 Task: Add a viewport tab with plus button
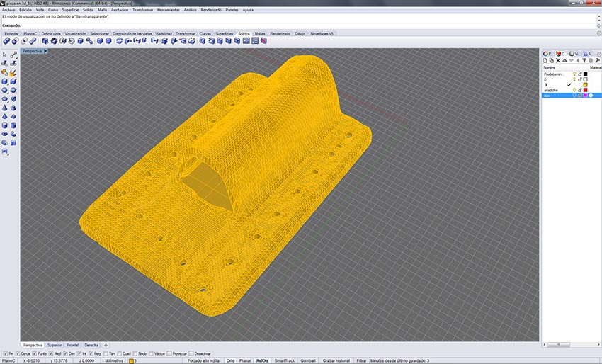coord(106,345)
